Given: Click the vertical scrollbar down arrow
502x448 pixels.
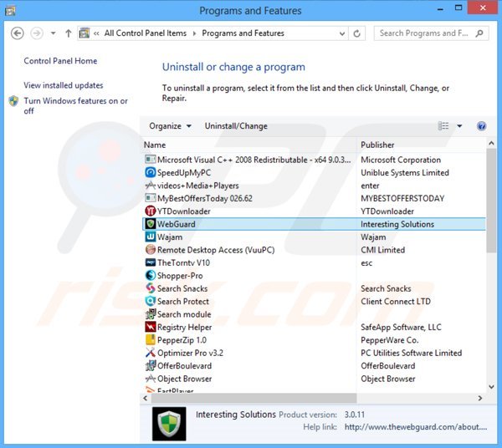Looking at the screenshot, I should point(491,387).
